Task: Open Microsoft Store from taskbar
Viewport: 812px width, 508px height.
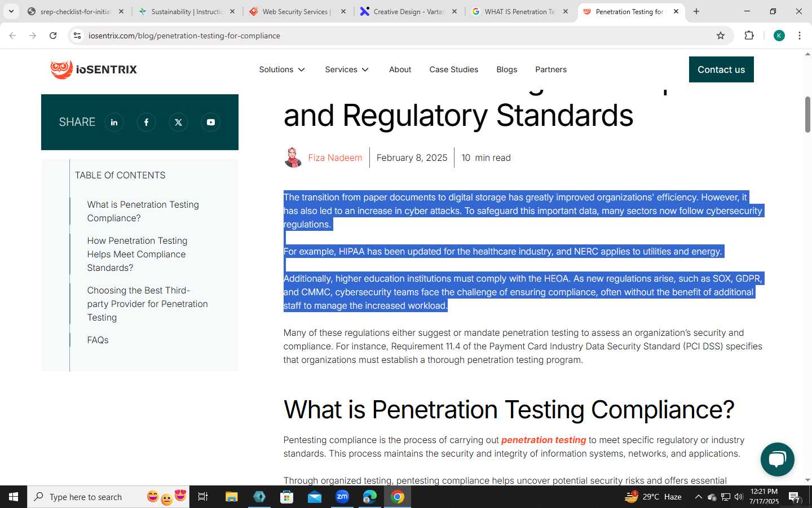Action: [286, 497]
